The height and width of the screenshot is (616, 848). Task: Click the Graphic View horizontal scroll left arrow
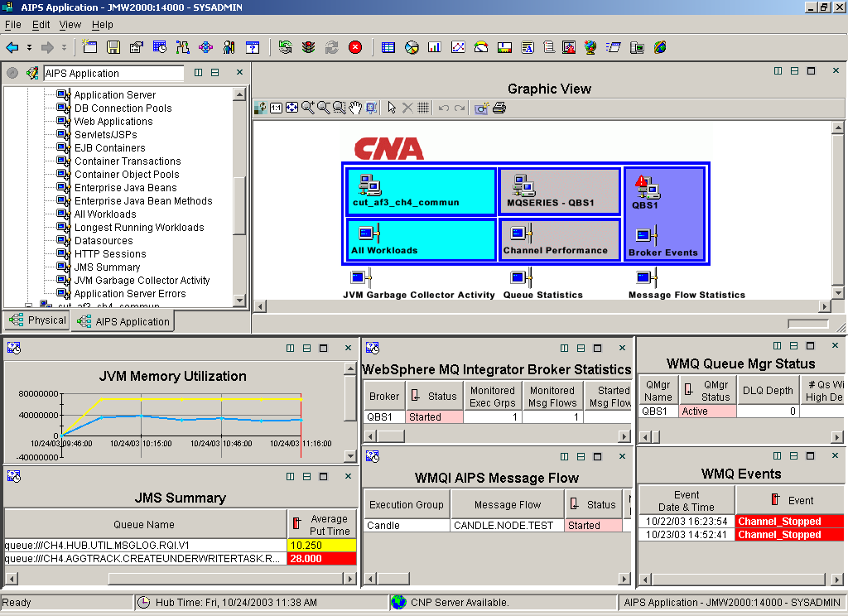click(x=261, y=306)
